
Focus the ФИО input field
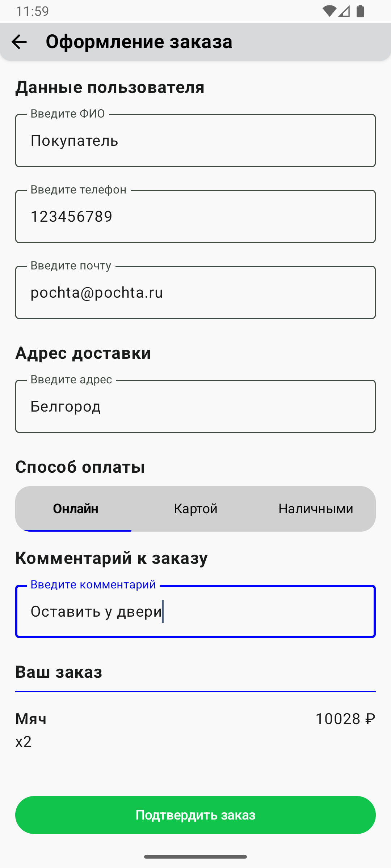coord(195,141)
